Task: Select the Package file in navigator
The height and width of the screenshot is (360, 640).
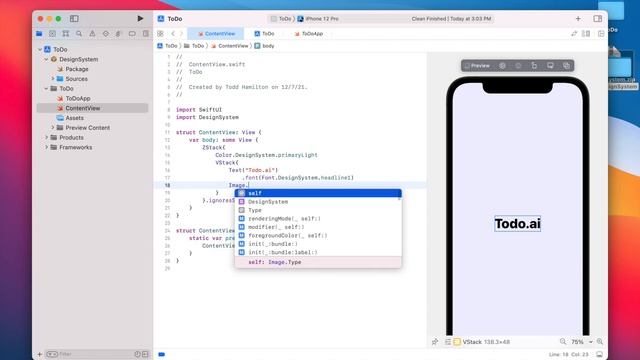Action: pyautogui.click(x=73, y=69)
